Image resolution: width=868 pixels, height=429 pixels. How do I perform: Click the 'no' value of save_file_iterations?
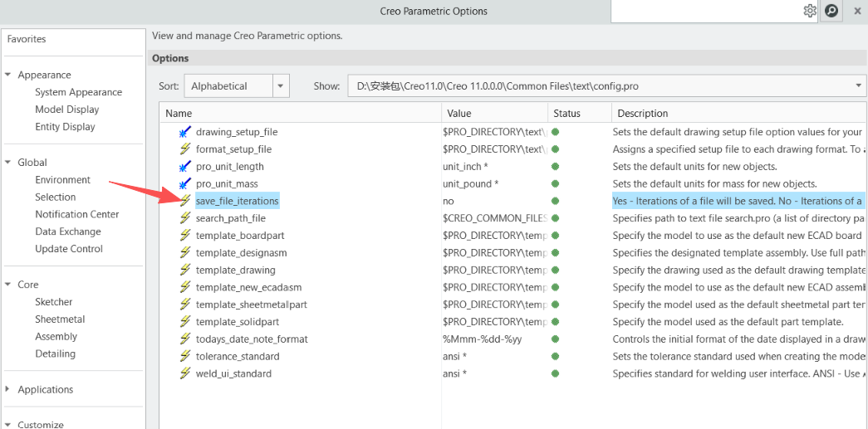(x=449, y=202)
